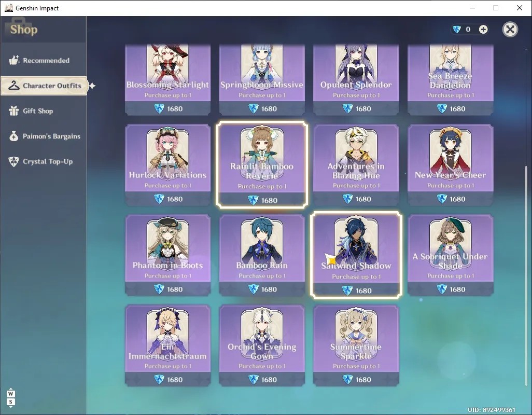Open the Orchid's Evening Gown outfit

point(261,345)
